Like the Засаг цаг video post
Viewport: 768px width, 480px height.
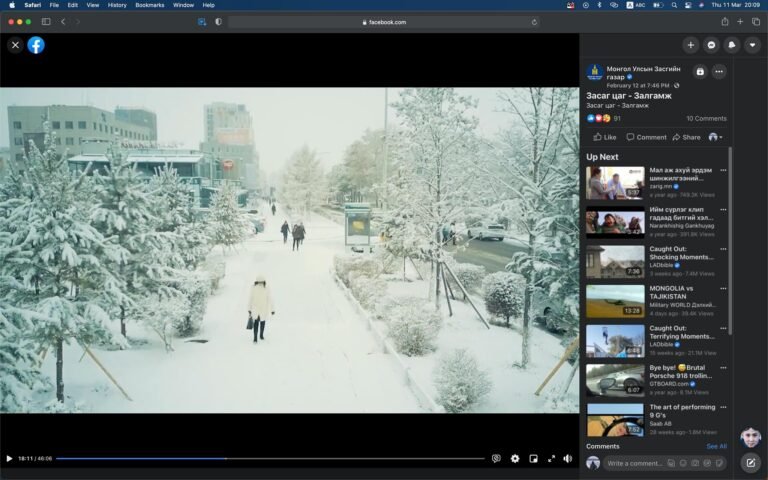tap(604, 137)
